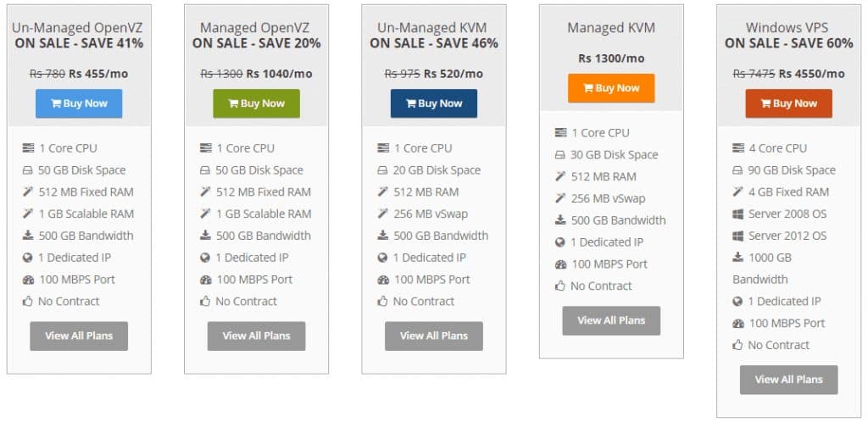
Task: Click the download icon beside 1000 GB
Action: pos(738,257)
